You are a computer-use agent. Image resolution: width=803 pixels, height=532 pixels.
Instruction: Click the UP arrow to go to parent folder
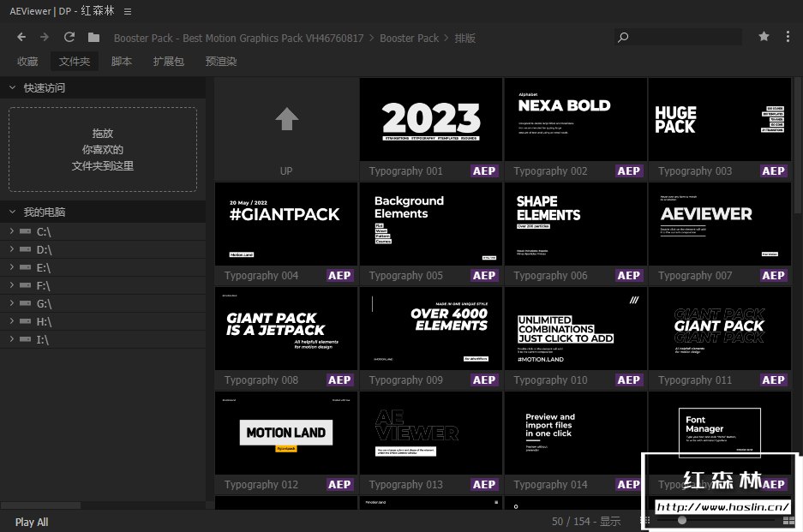click(x=286, y=119)
